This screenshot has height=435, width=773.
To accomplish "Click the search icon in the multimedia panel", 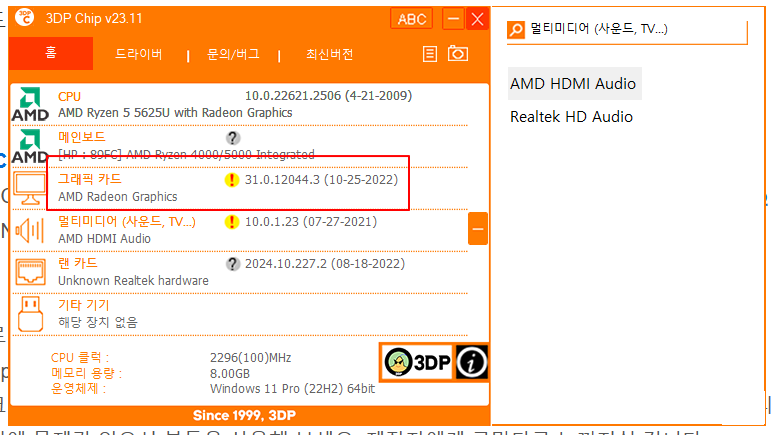I will point(516,30).
